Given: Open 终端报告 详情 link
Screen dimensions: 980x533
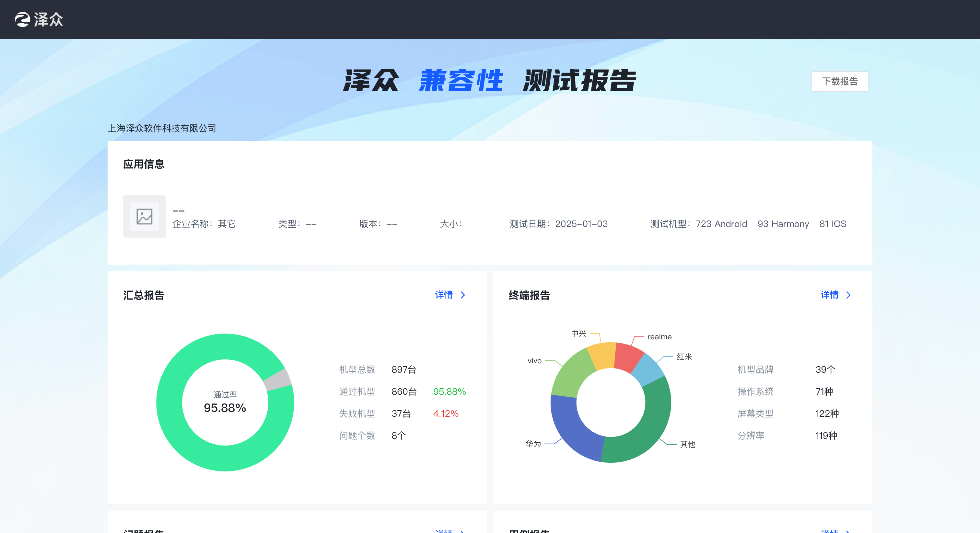Looking at the screenshot, I should coord(829,295).
